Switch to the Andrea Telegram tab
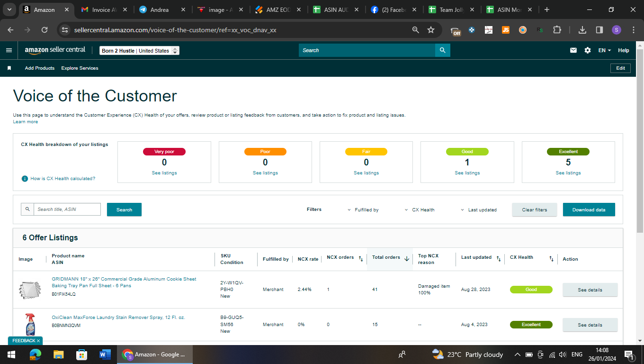This screenshot has width=644, height=364. pos(162,9)
